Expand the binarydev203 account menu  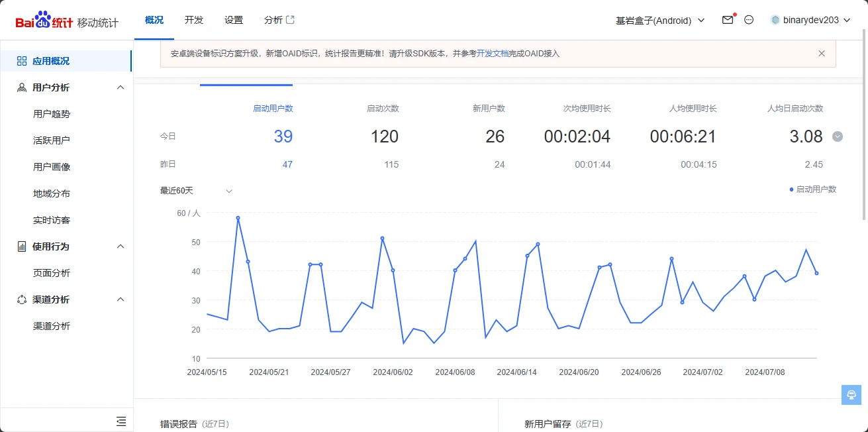coord(810,20)
